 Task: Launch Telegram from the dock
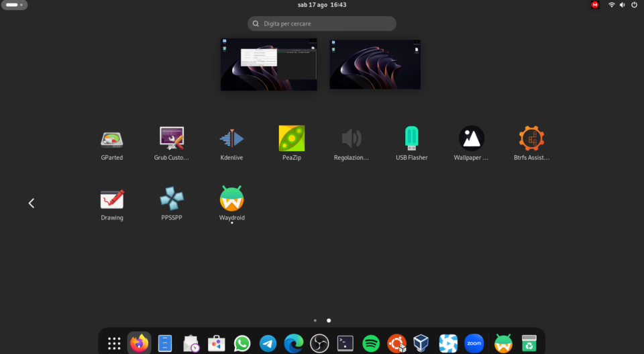click(x=268, y=343)
